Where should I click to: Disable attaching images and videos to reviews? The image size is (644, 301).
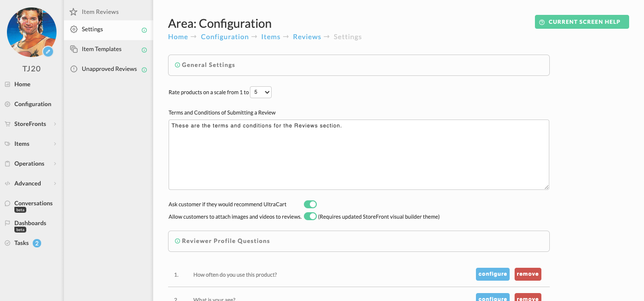[x=310, y=216]
